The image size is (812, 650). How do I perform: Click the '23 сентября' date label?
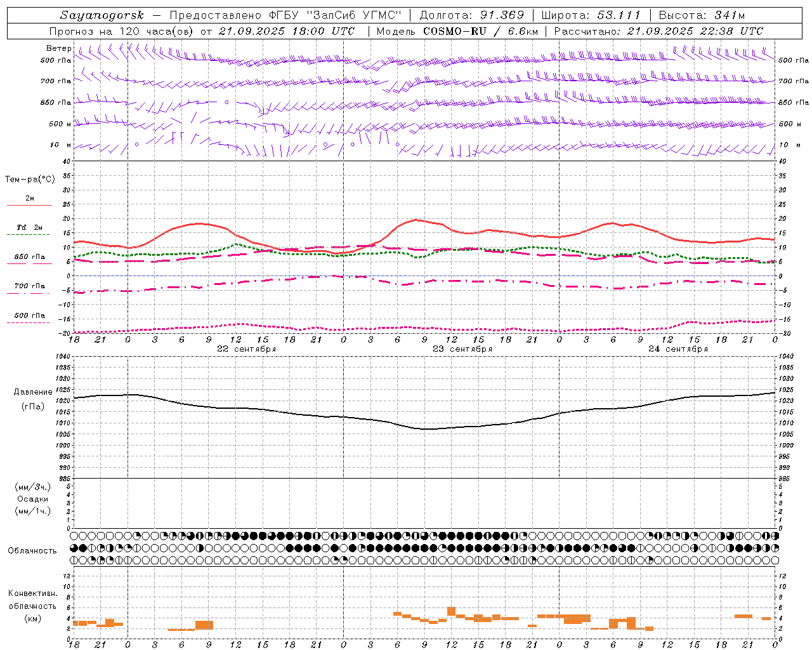462,349
